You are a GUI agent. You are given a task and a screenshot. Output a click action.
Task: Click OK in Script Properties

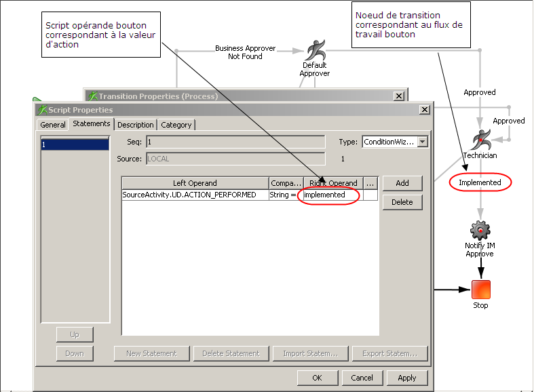point(317,378)
